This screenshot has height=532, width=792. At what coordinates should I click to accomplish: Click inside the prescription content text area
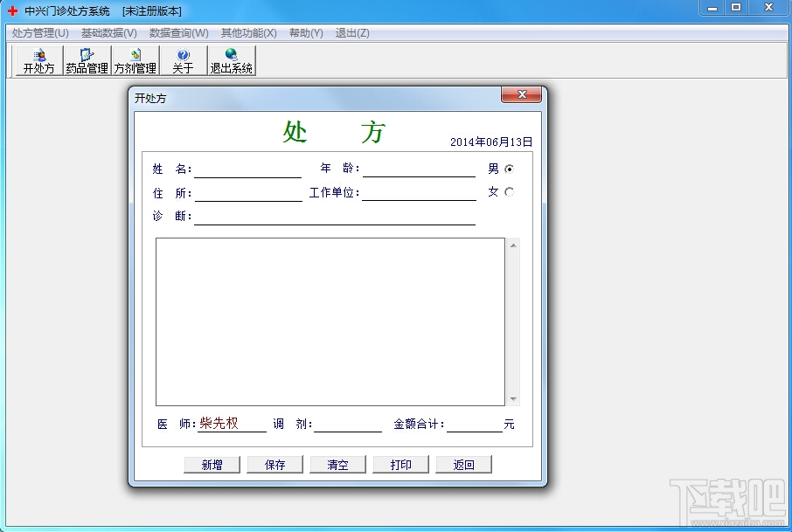(330, 321)
